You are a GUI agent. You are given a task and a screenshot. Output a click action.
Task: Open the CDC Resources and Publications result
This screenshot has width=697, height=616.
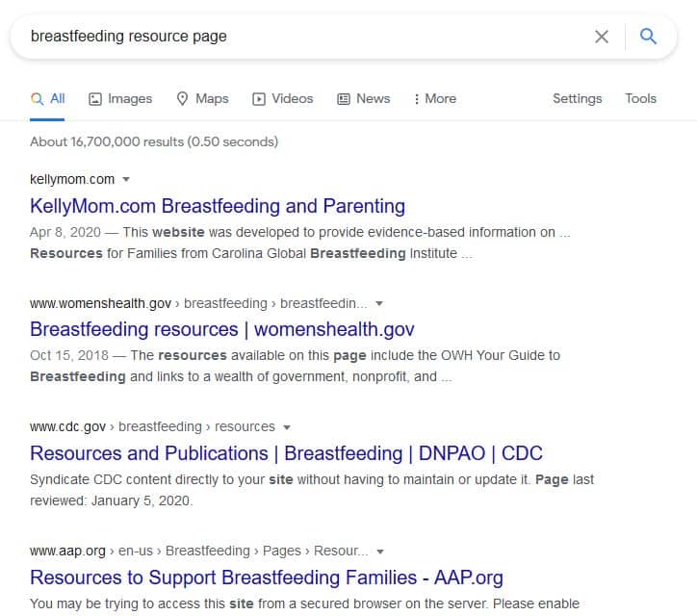[x=286, y=453]
